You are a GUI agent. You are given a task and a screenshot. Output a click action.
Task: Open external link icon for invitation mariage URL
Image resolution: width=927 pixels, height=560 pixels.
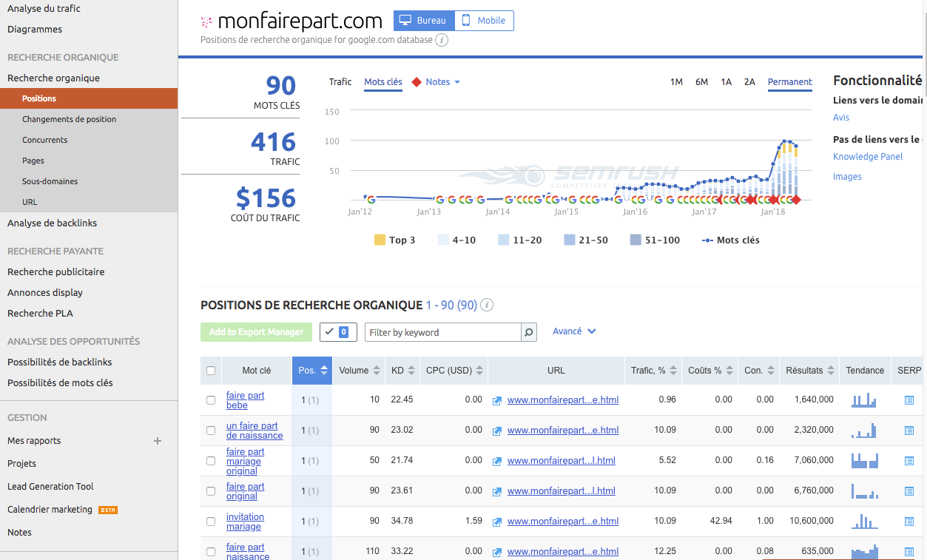[x=497, y=522]
